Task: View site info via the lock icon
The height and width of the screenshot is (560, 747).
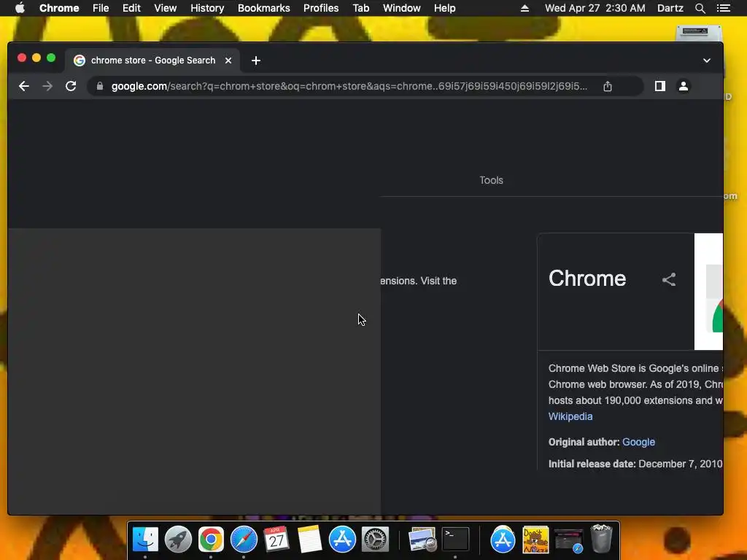Action: click(x=99, y=86)
